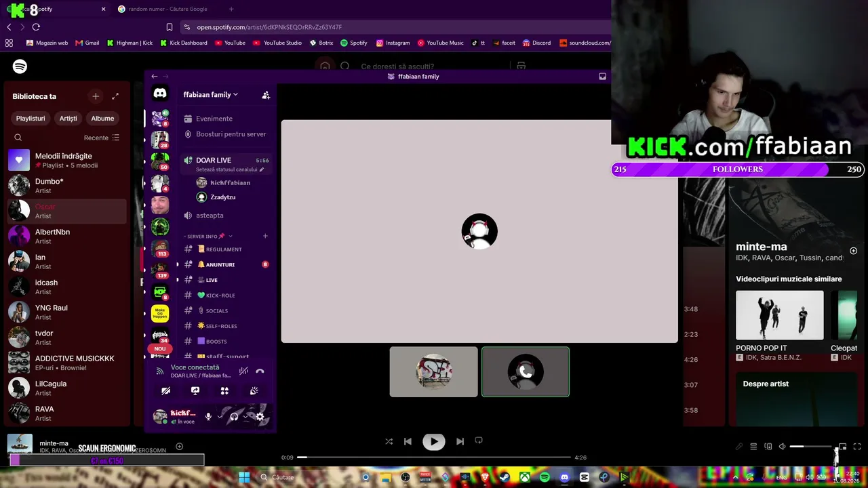The width and height of the screenshot is (868, 488).
Task: Open Windows Start menu
Action: (x=244, y=477)
